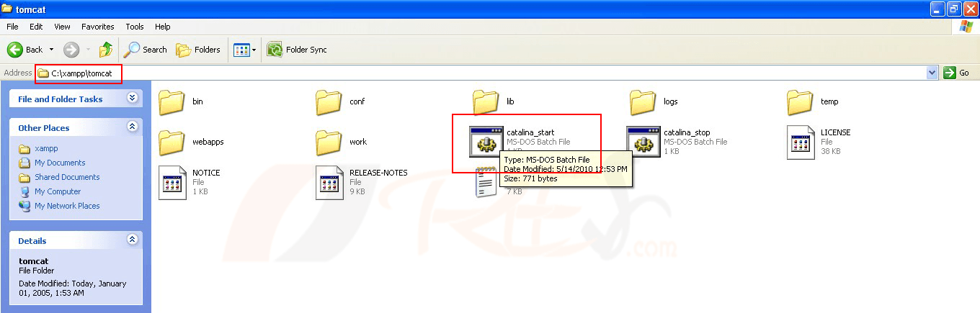Viewport: 980px width, 313px height.
Task: Select the catalina_stop batch file icon
Action: click(641, 141)
